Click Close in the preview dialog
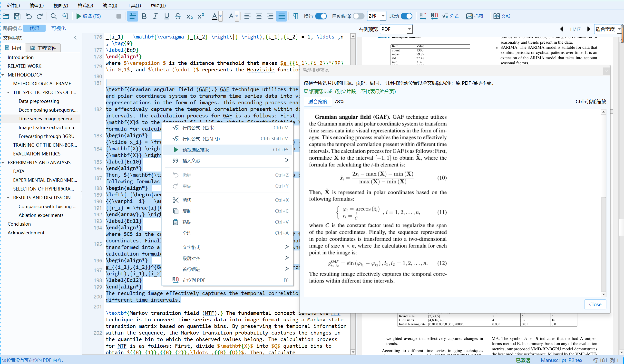The width and height of the screenshot is (624, 364). (x=595, y=304)
